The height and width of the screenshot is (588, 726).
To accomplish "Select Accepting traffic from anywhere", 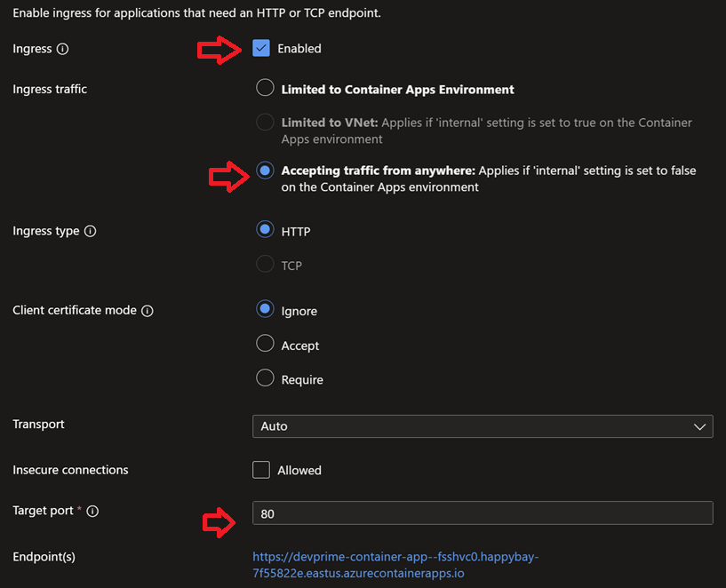I will pos(265,171).
